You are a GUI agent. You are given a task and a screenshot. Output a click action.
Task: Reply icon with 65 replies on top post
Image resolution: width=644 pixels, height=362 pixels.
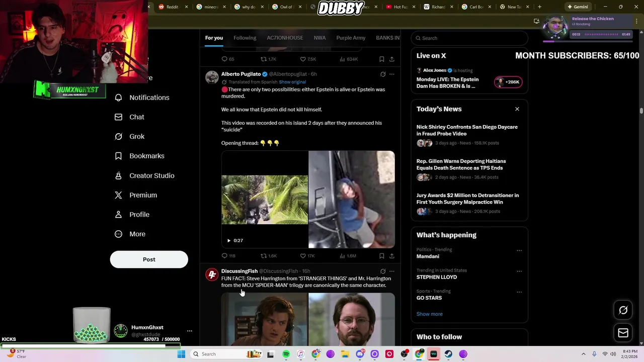click(x=228, y=59)
